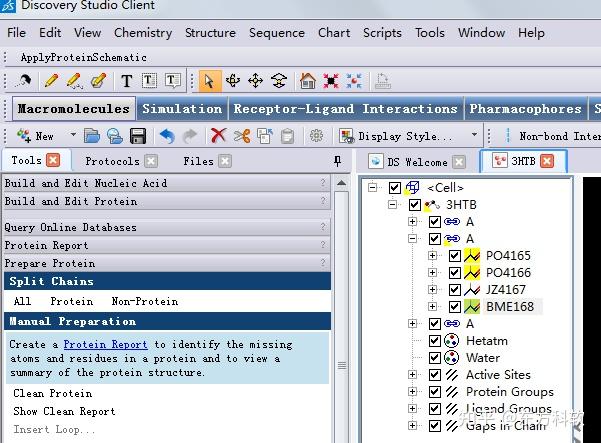Click the Home view icon
Viewport: 601px width, 443px height.
tap(308, 81)
